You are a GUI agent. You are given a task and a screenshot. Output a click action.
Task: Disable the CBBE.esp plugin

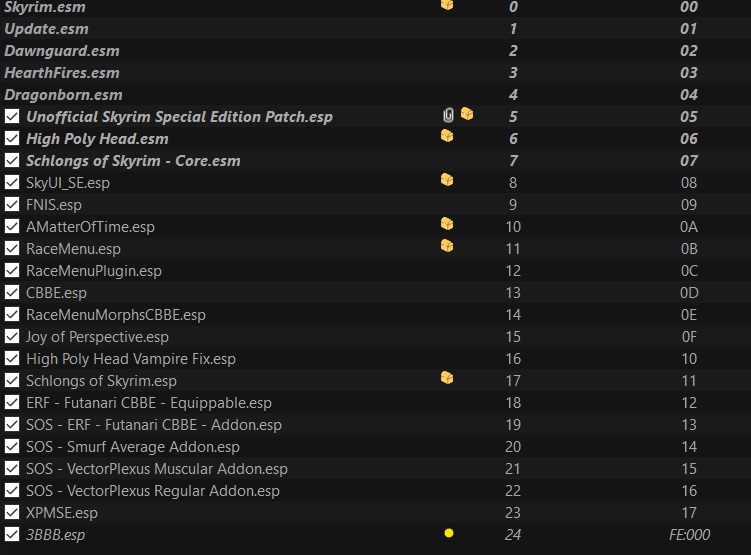[12, 293]
